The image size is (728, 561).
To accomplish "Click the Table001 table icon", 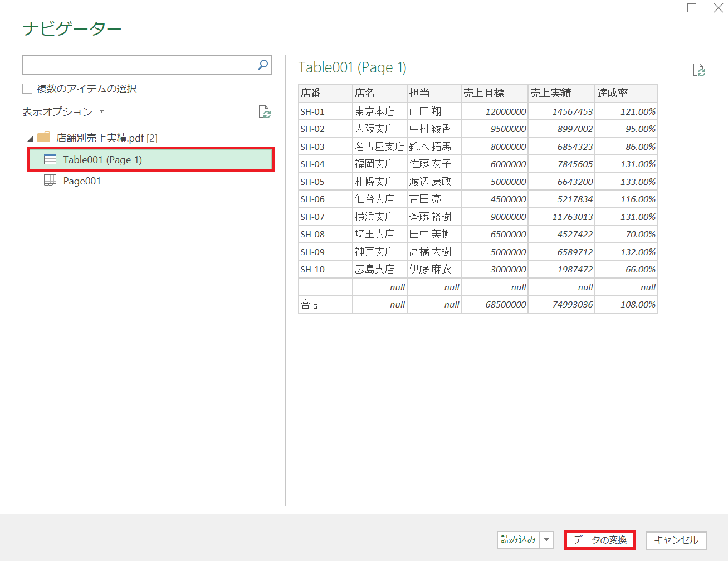I will 50,159.
